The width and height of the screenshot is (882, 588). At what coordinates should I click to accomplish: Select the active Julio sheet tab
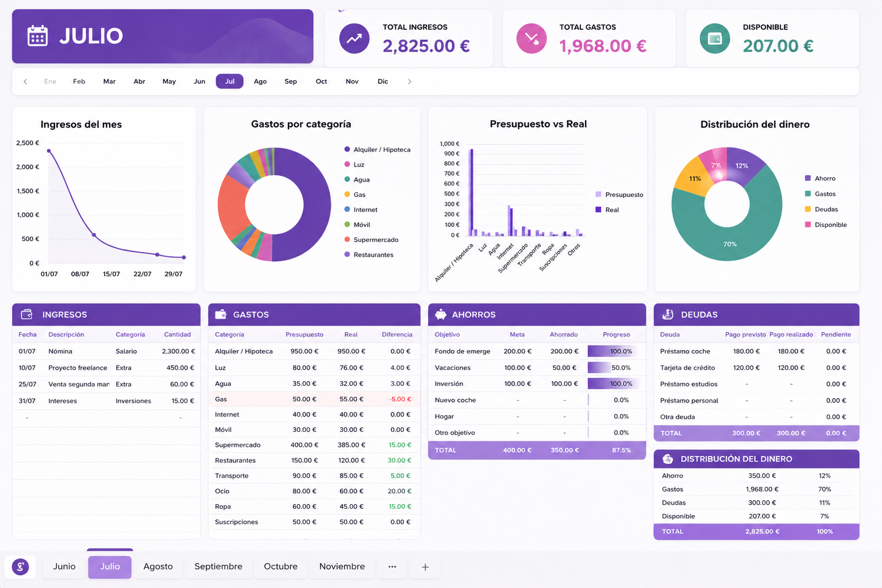[110, 567]
